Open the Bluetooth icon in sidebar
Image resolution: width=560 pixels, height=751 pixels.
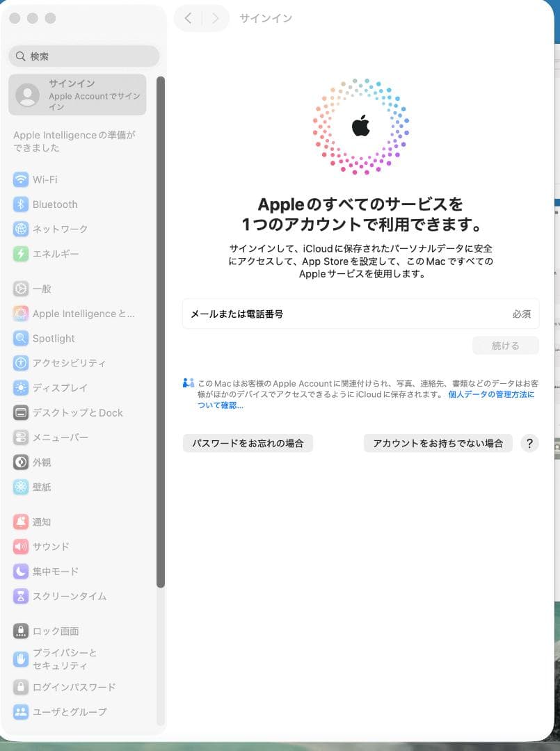[21, 204]
